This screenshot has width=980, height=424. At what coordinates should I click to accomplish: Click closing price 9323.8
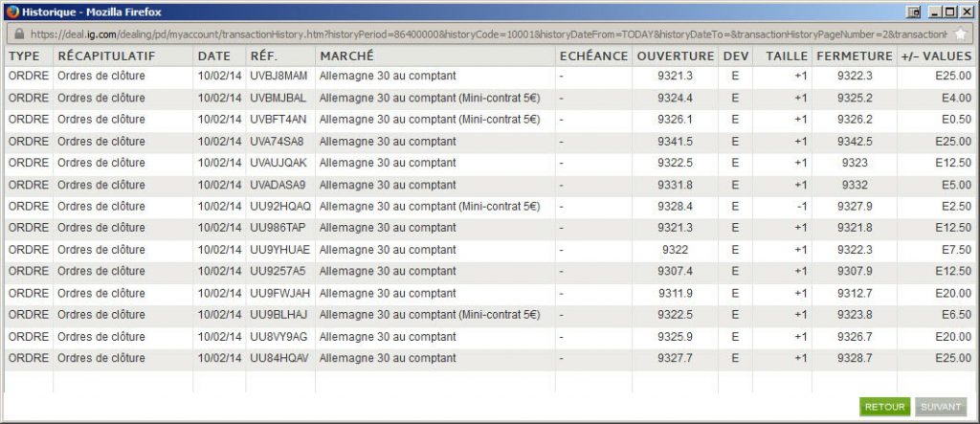point(855,314)
